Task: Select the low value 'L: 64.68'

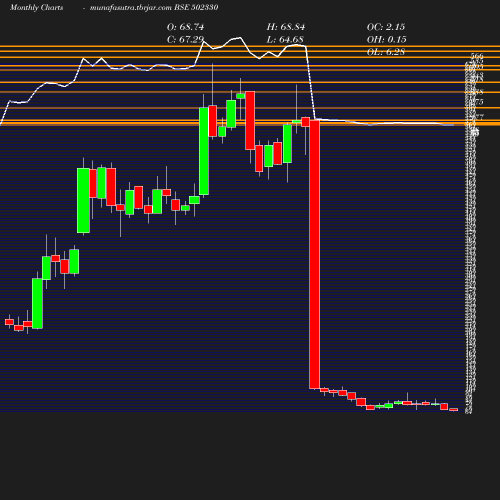Action: [285, 40]
